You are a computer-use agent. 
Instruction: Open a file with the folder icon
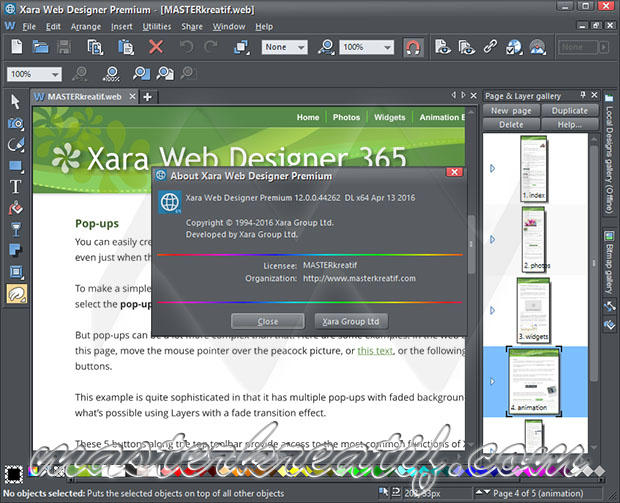(40, 47)
